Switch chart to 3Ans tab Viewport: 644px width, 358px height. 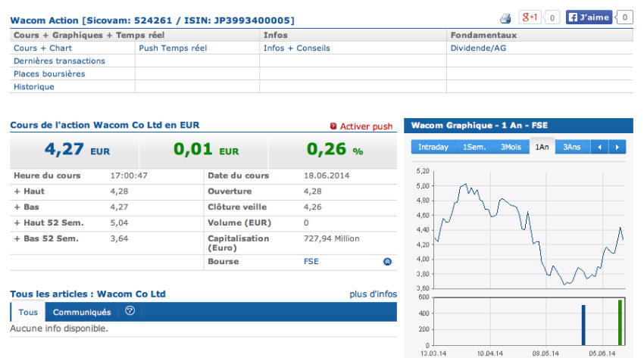point(572,147)
